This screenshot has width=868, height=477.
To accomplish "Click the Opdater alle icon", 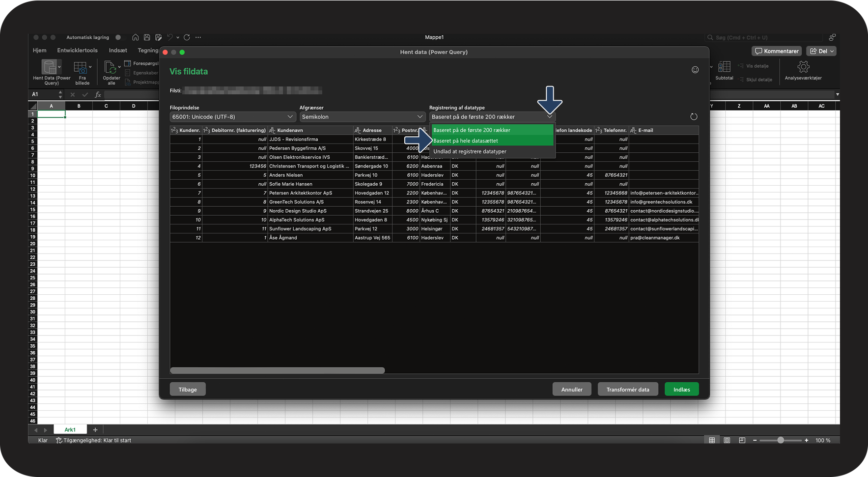I will (x=111, y=67).
